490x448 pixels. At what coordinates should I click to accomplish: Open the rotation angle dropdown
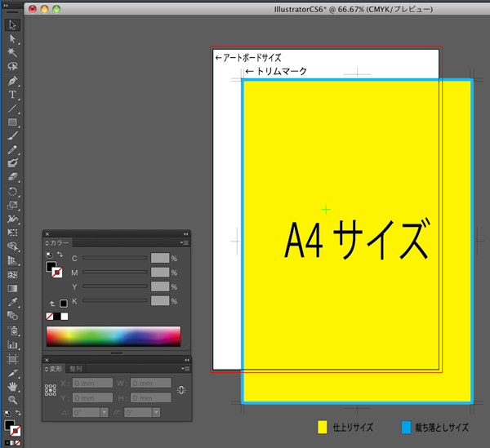click(x=104, y=413)
